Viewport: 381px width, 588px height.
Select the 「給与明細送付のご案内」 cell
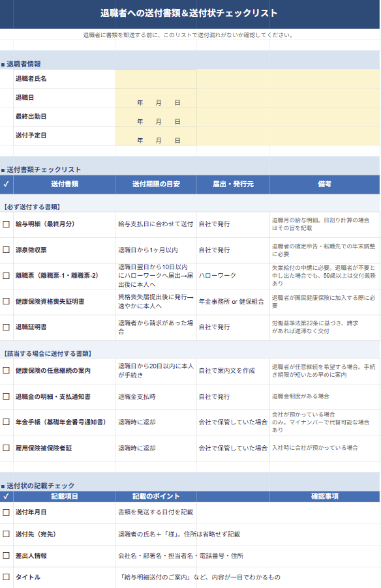(x=200, y=577)
